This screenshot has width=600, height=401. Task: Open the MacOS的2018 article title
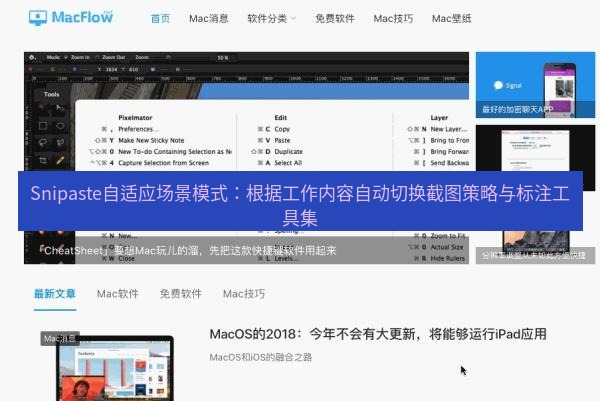tap(378, 334)
